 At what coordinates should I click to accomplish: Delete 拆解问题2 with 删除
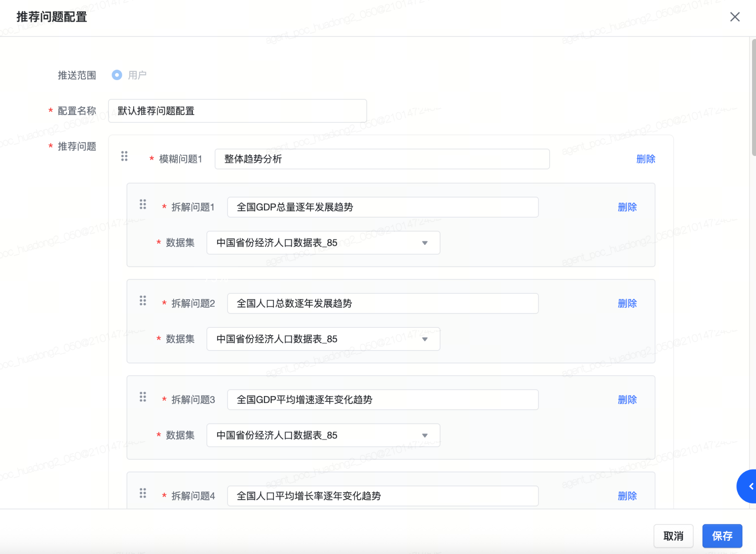click(627, 303)
